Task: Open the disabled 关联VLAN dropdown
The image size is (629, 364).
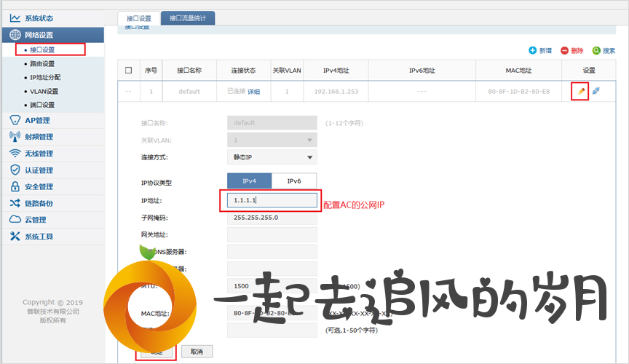Action: (272, 140)
